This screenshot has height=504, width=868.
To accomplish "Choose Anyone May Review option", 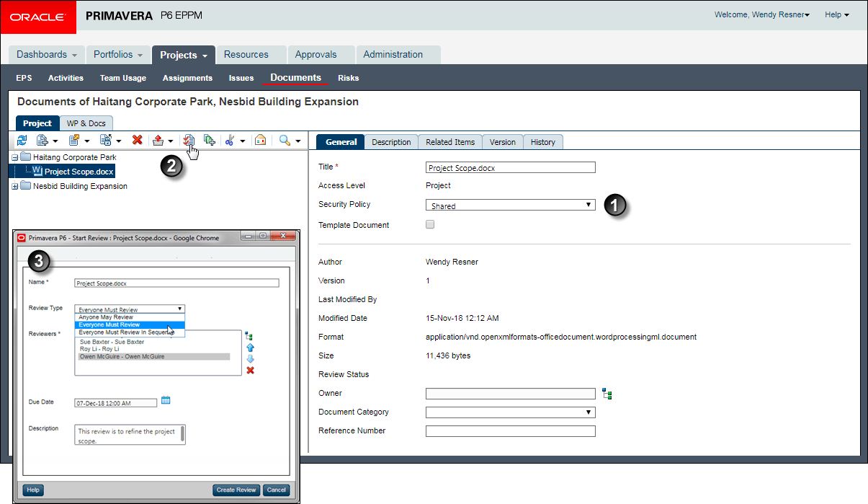I will [130, 317].
